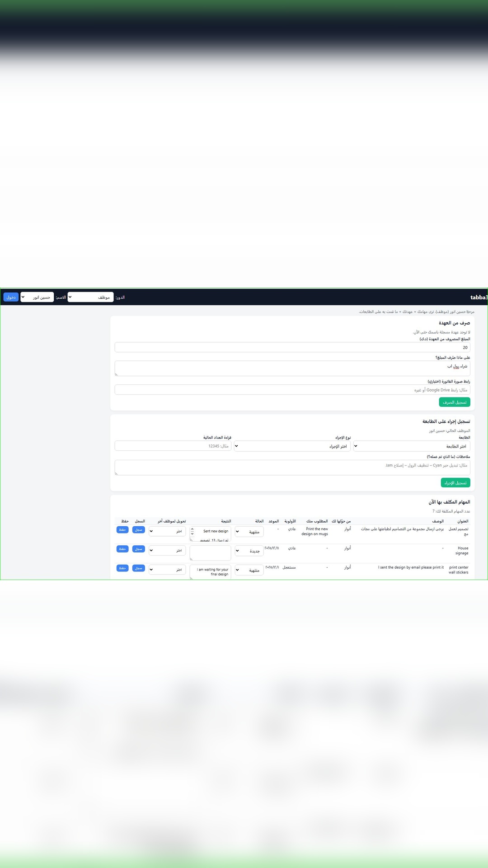
Task: Click the printer action notes textarea
Action: pos(292,467)
